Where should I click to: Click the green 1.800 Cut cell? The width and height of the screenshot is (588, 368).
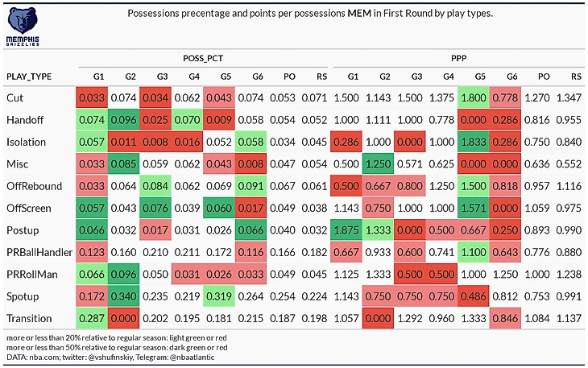coord(480,98)
